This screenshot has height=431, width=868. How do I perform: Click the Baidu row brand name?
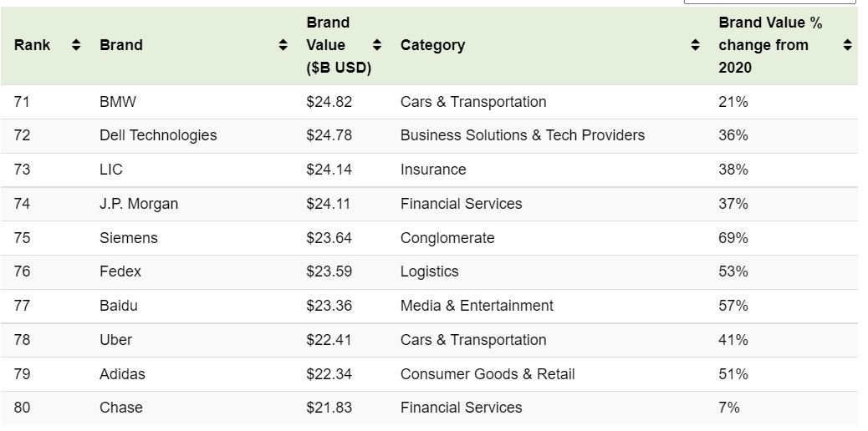coord(119,306)
